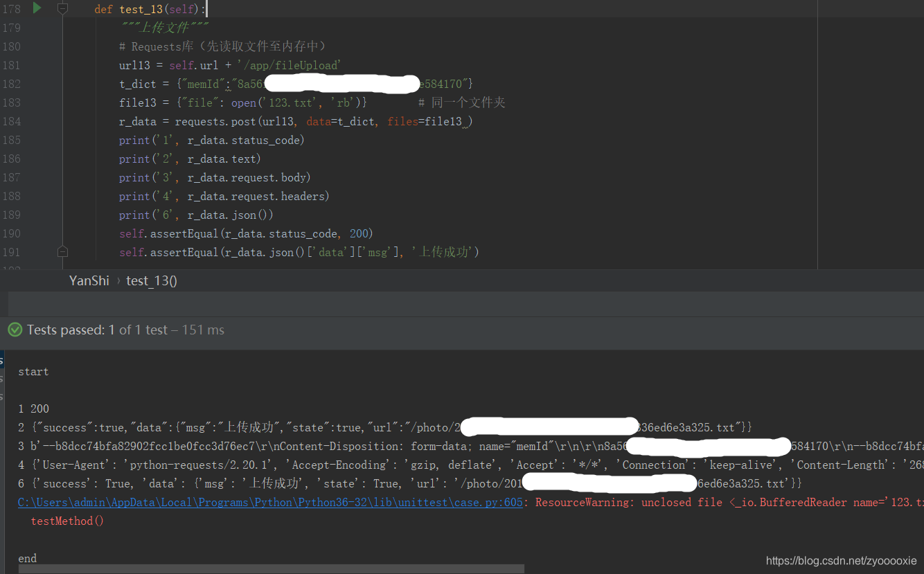924x574 pixels.
Task: Click the 'end' output line
Action: point(28,559)
